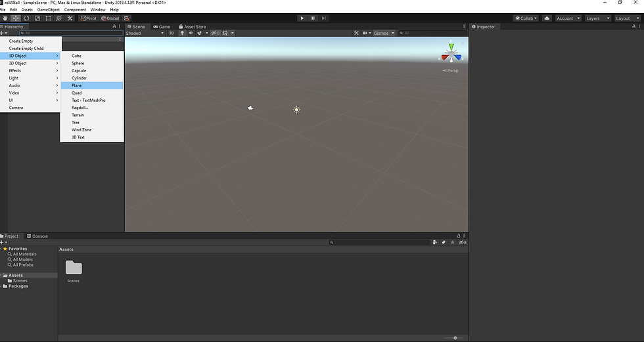
Task: Expand the 2D Object submenu
Action: 31,63
